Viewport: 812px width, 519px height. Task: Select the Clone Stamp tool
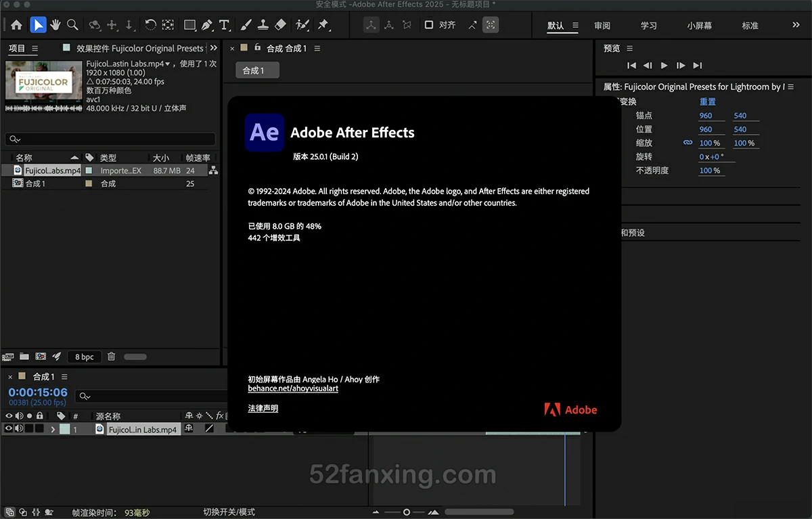(263, 25)
